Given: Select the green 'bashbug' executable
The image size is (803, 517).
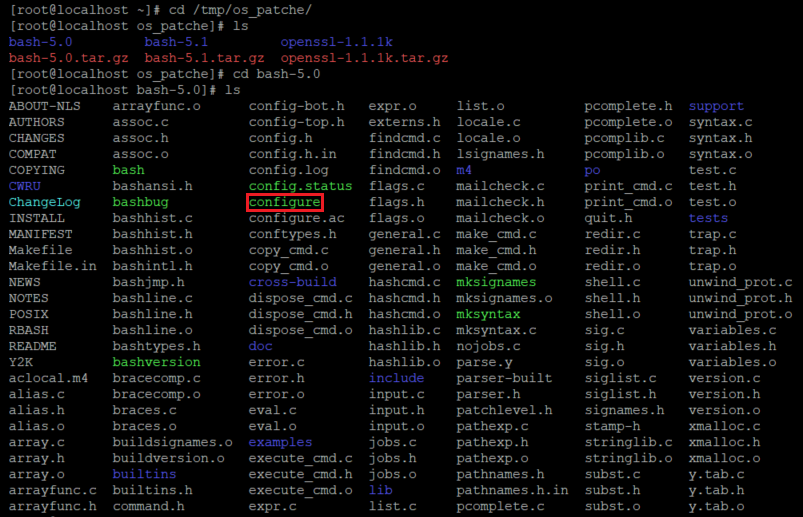Looking at the screenshot, I should tap(140, 202).
